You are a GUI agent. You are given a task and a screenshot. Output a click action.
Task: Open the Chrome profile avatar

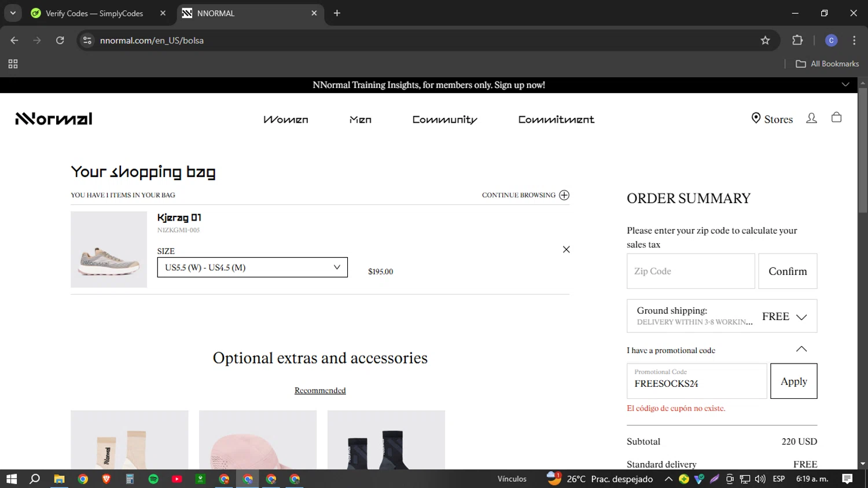[831, 41]
